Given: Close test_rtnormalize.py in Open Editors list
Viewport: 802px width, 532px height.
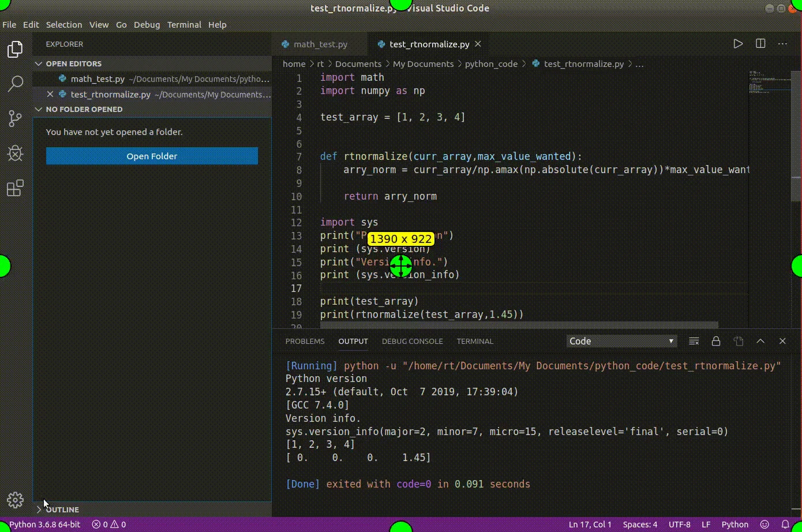Looking at the screenshot, I should [x=50, y=94].
